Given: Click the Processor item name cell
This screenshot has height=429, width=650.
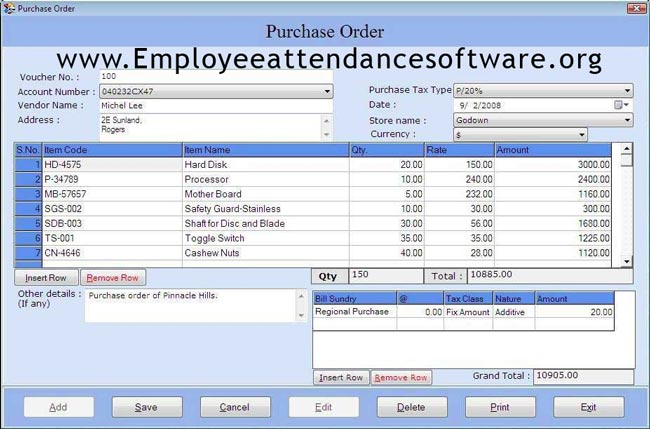Looking at the screenshot, I should 265,179.
